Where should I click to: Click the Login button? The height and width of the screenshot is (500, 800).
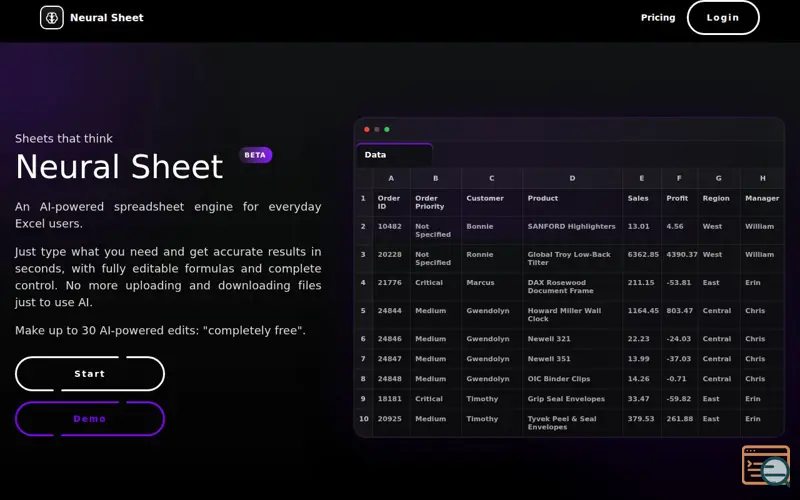[723, 18]
